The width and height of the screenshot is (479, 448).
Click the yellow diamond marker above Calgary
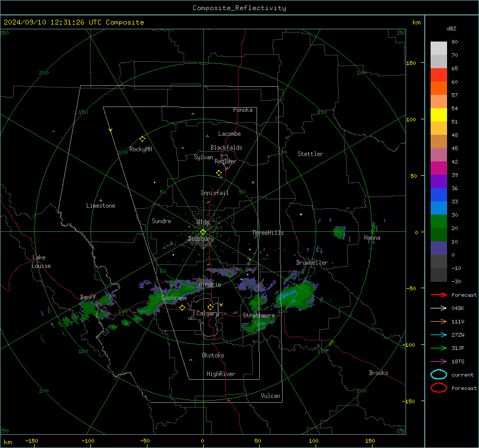pyautogui.click(x=210, y=307)
